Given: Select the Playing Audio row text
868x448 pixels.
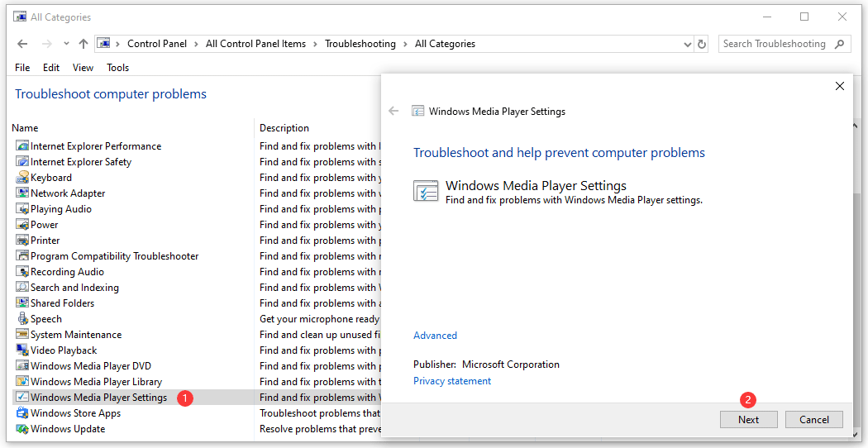Looking at the screenshot, I should [61, 209].
